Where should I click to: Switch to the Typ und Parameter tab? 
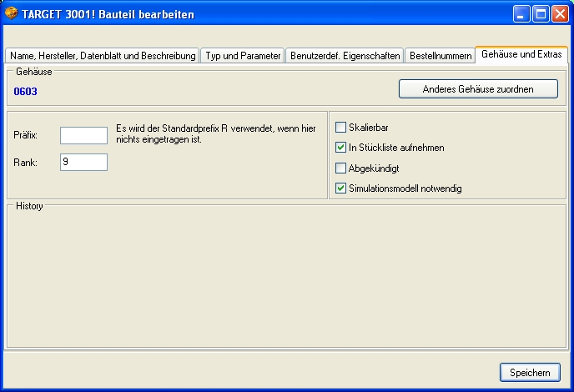click(243, 56)
